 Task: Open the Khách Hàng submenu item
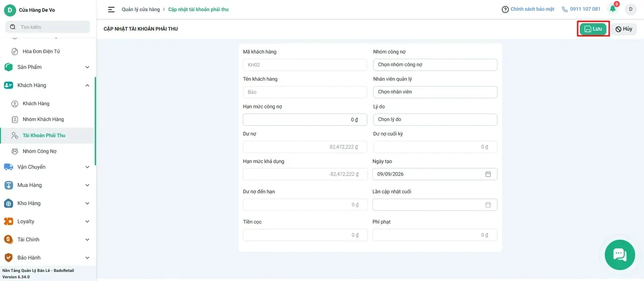coord(36,104)
